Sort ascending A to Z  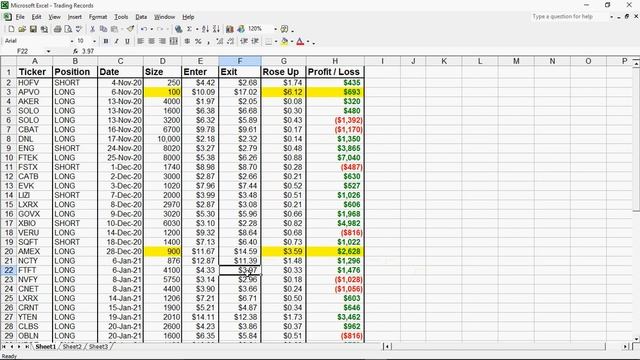click(x=205, y=29)
